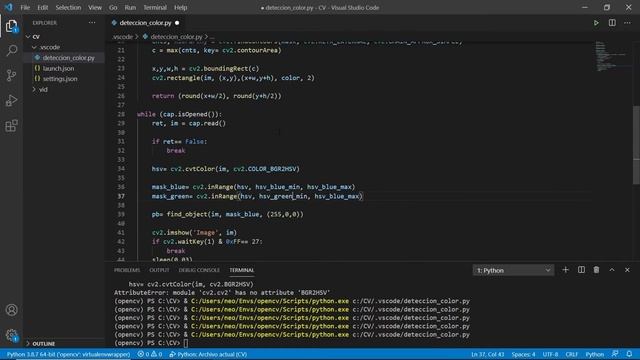Maximize the terminal panel size

coord(612,270)
